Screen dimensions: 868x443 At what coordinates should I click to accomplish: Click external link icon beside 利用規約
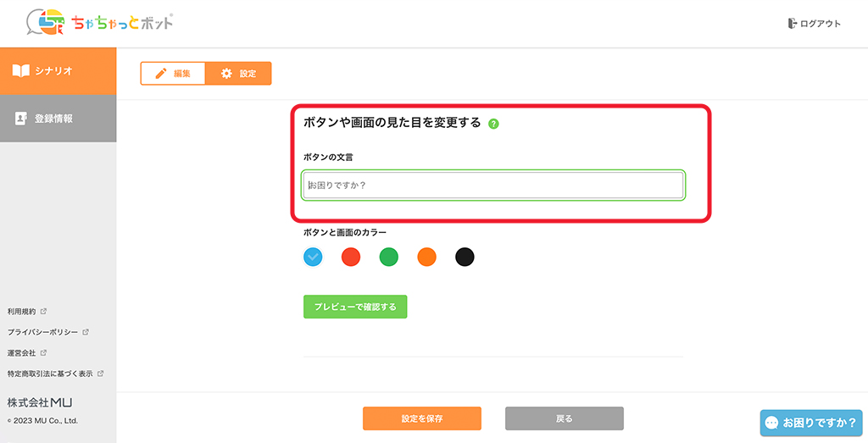pos(43,311)
